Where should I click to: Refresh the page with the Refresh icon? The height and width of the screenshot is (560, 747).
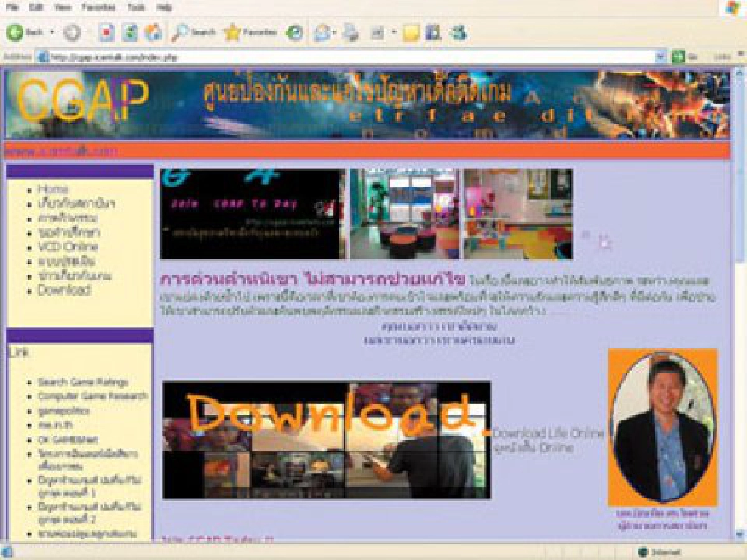click(x=130, y=33)
